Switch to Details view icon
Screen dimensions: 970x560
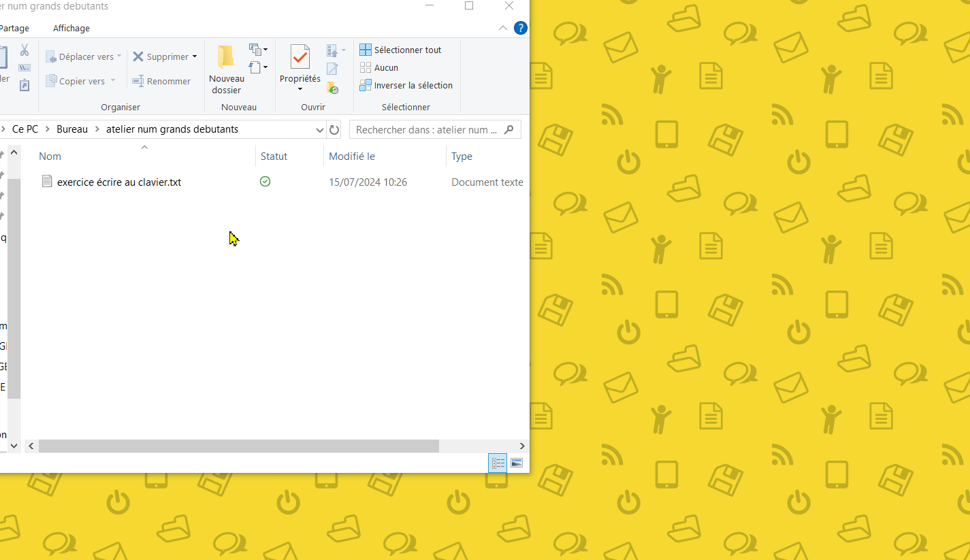(x=498, y=463)
